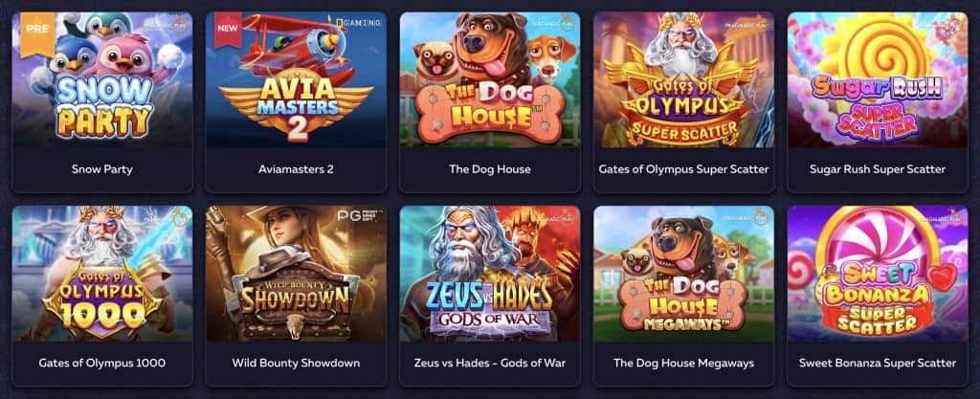Select Wild Bounty Showdown game image

[296, 274]
